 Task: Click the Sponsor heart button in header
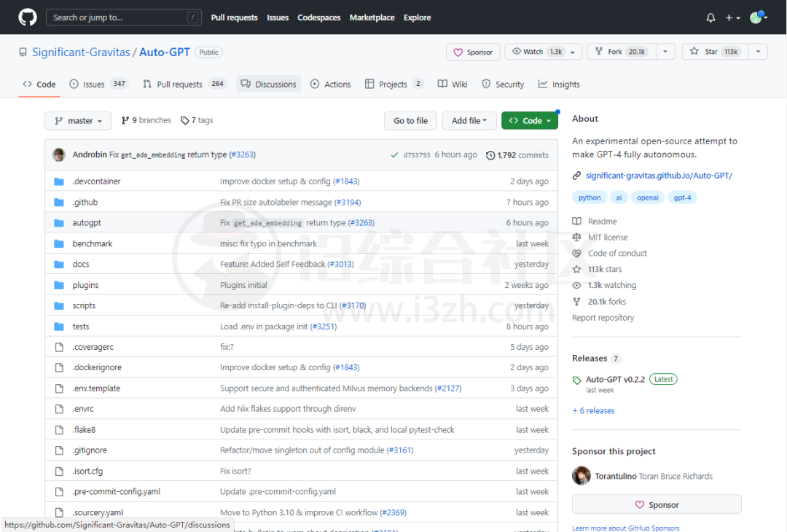[x=473, y=52]
